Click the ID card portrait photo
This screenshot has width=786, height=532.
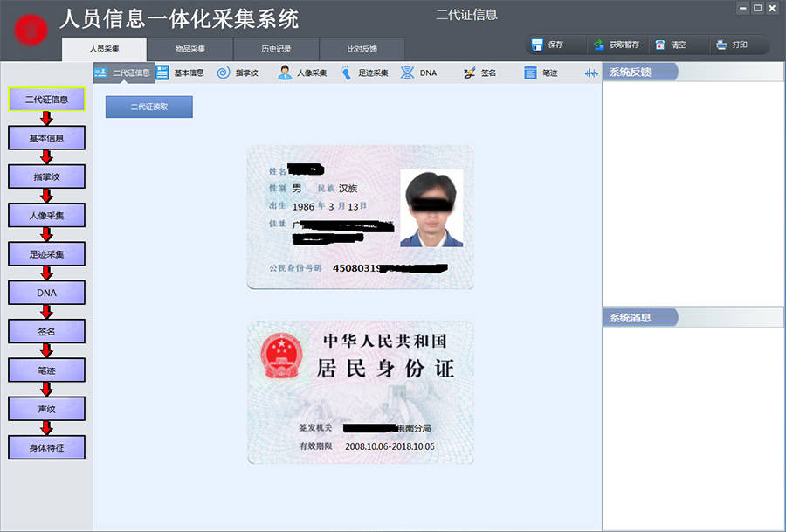point(431,209)
